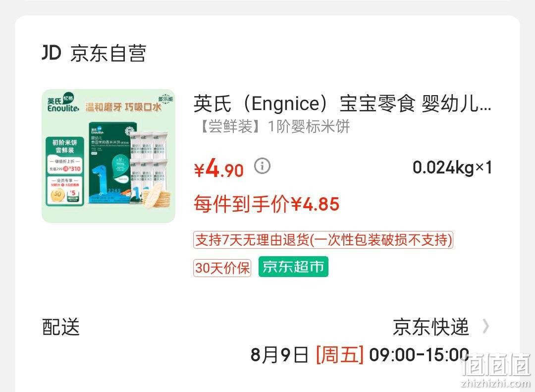Tap the 0.024kg×1 quantity text
535x392 pixels.
point(452,168)
